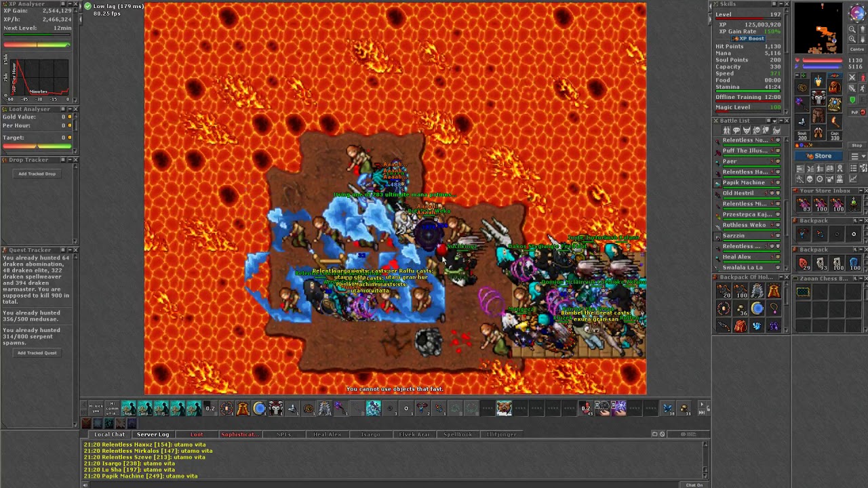The width and height of the screenshot is (868, 488).
Task: Click the red rune stack of 29
Action: coord(804,264)
